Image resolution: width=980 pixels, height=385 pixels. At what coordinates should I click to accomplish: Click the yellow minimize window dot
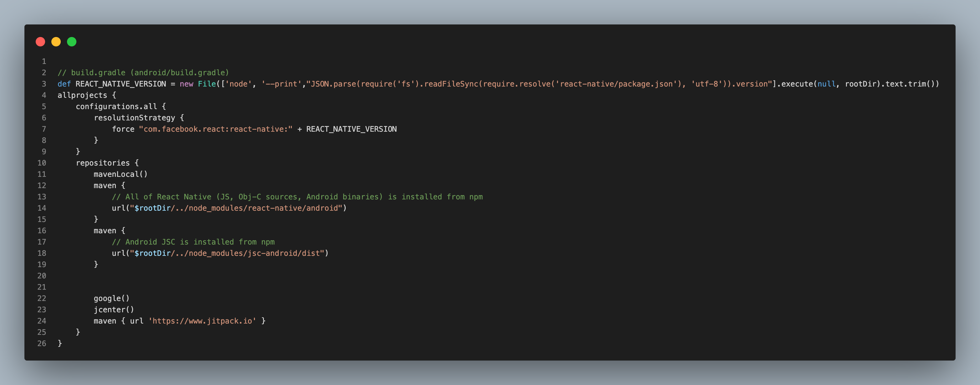[x=56, y=42]
